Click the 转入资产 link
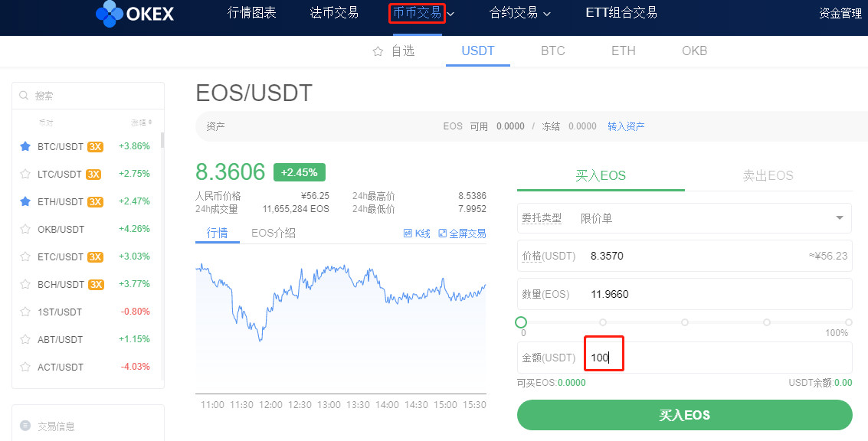Viewport: 868px width, 441px height. click(626, 126)
